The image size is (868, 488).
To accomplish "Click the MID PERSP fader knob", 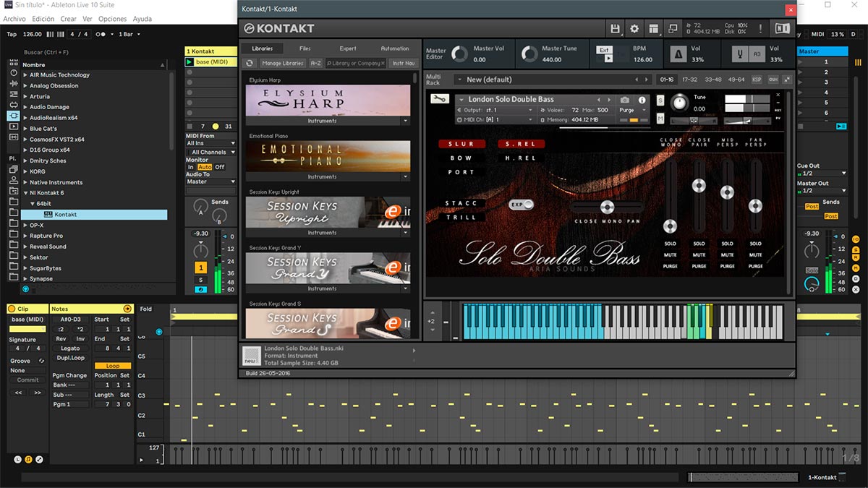I will [x=727, y=192].
